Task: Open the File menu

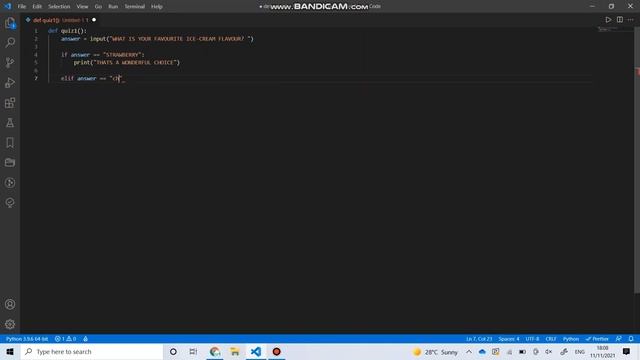Action: click(22, 7)
